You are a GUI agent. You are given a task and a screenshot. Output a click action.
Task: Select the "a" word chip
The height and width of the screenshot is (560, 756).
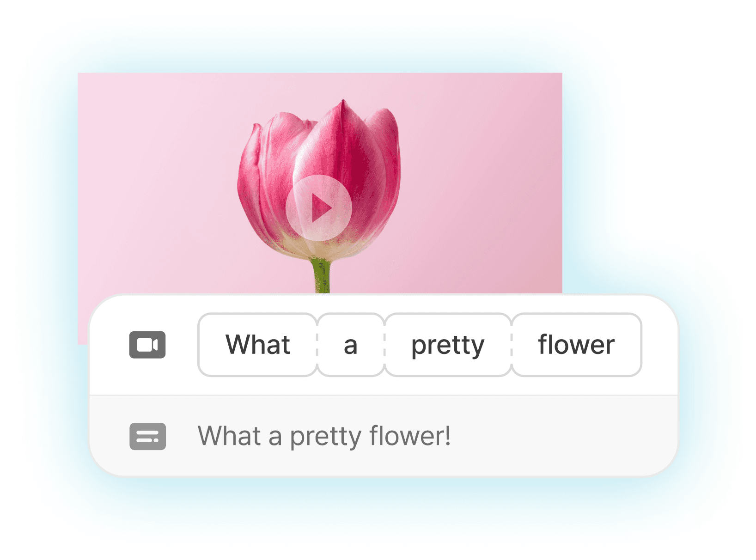tap(351, 345)
